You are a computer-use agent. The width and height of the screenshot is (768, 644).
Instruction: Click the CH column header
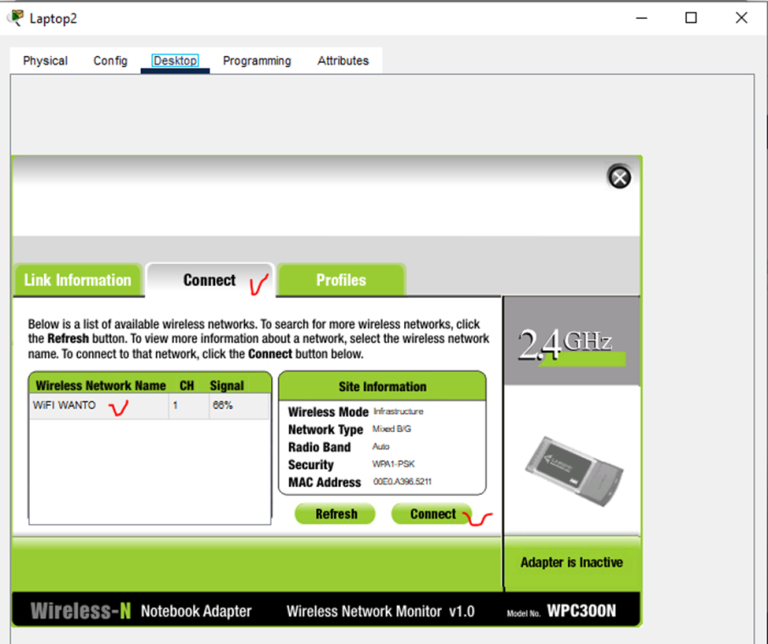pyautogui.click(x=187, y=385)
